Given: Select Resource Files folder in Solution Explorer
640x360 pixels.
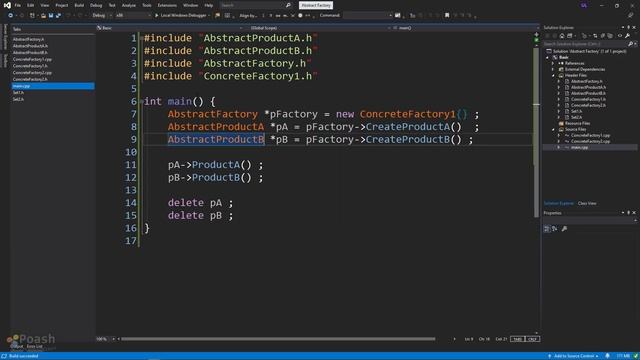Looking at the screenshot, I should click(x=577, y=123).
